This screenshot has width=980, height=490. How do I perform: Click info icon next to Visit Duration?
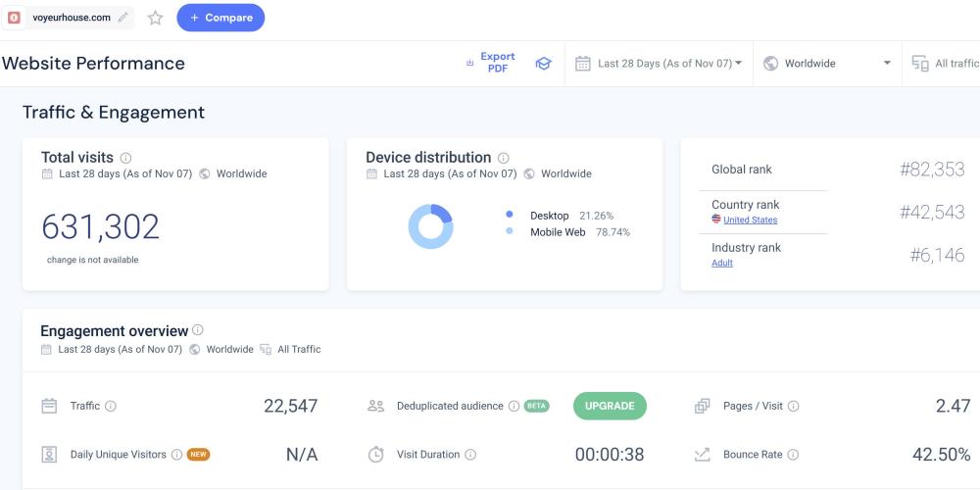470,455
